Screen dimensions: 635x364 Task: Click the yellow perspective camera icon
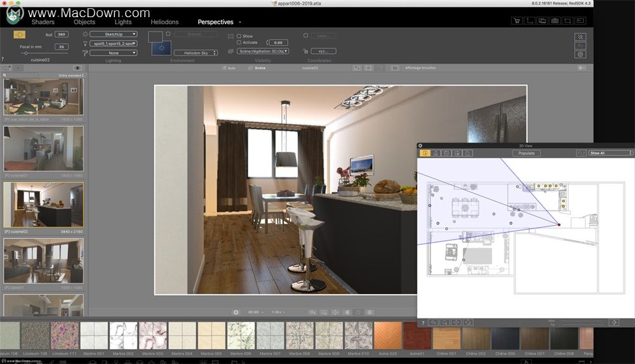click(x=19, y=35)
